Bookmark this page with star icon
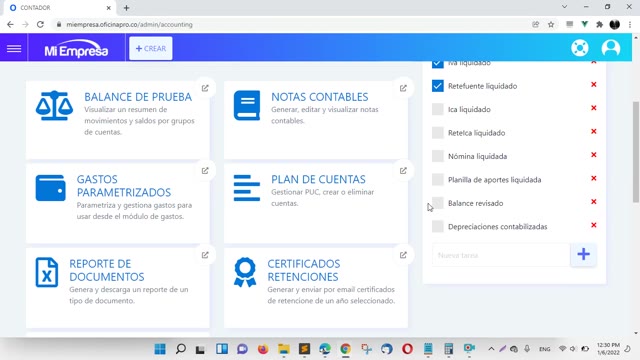Image resolution: width=640 pixels, height=360 pixels. (x=551, y=24)
